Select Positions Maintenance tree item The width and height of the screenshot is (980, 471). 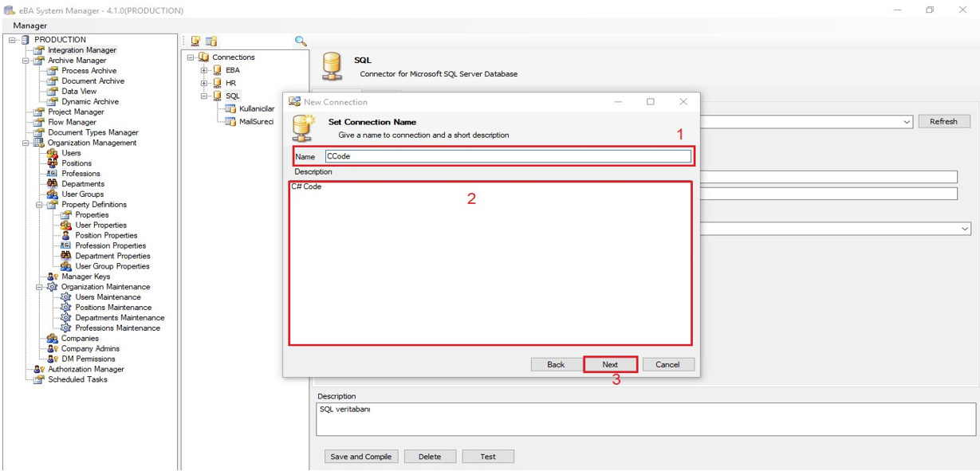(113, 308)
